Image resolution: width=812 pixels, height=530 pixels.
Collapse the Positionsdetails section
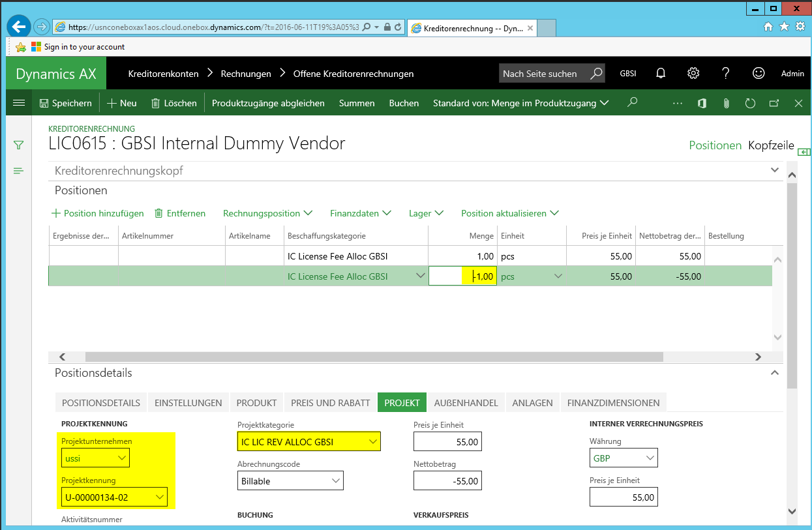coord(775,373)
